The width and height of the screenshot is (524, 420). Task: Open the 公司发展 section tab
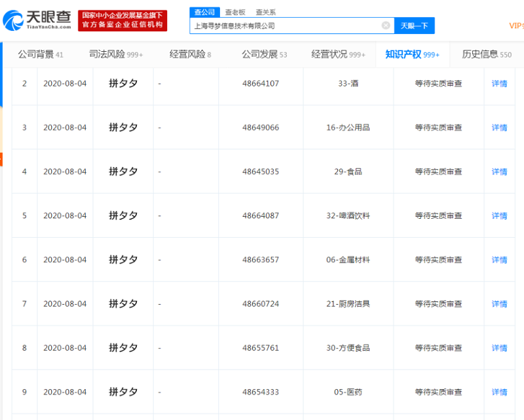[x=264, y=54]
